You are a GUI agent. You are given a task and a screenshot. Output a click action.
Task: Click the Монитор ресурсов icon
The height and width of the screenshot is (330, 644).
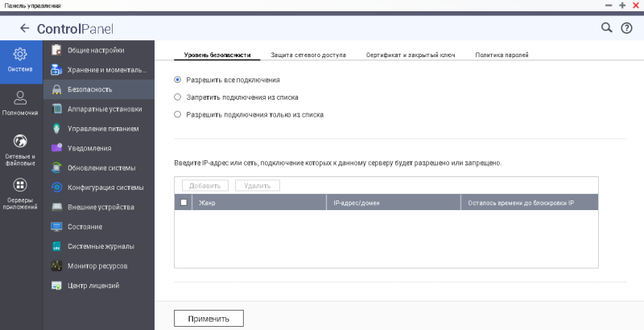56,266
